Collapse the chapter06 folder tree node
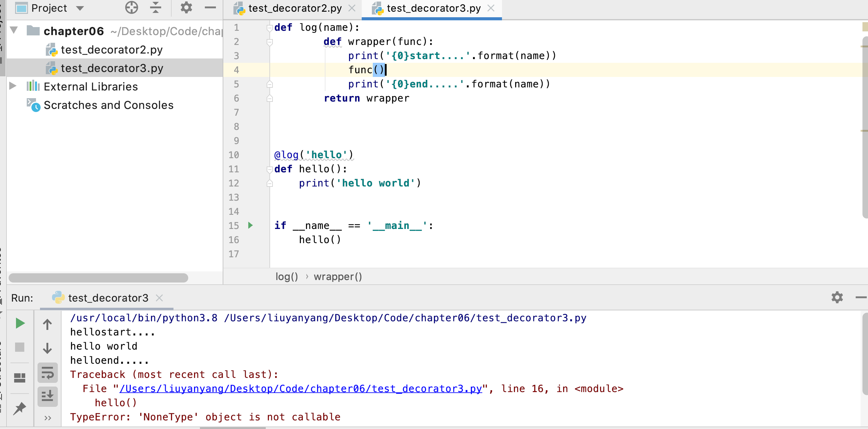The width and height of the screenshot is (868, 429). point(14,30)
